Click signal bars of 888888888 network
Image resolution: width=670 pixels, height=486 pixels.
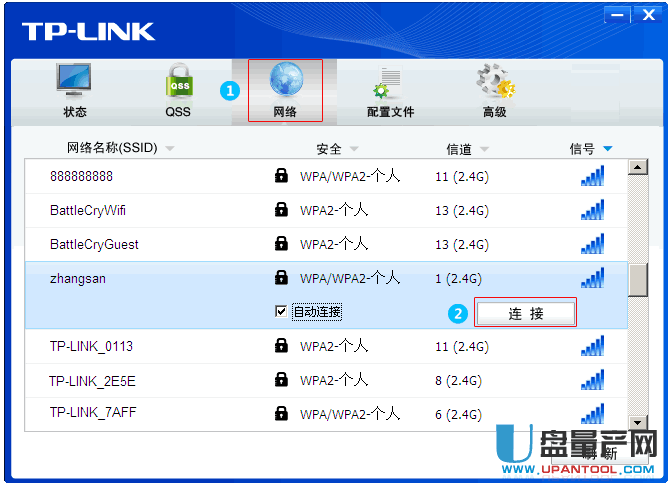(592, 176)
